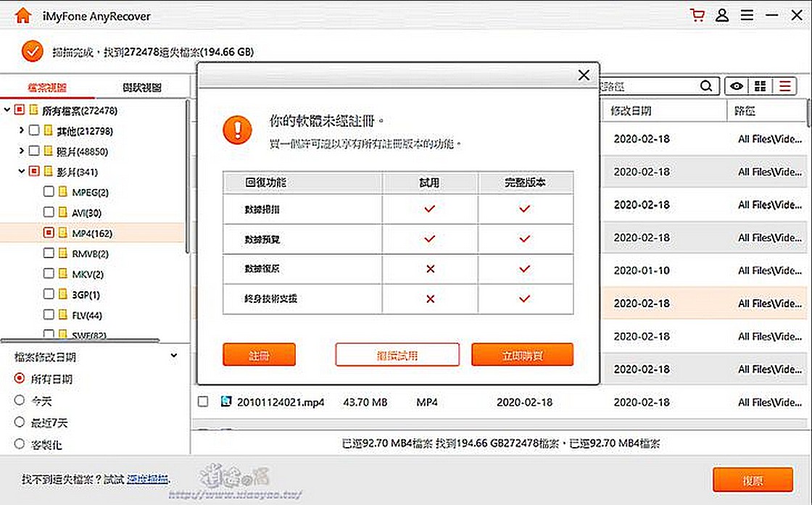Toggle the MP4(162) checkbox
Image resolution: width=812 pixels, height=505 pixels.
tap(49, 233)
